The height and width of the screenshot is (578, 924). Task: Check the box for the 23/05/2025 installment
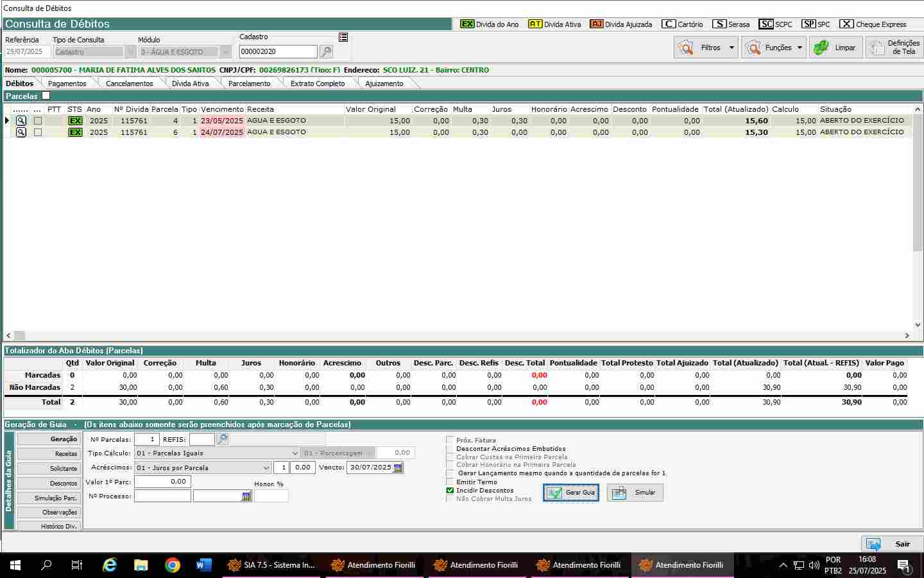click(x=38, y=121)
